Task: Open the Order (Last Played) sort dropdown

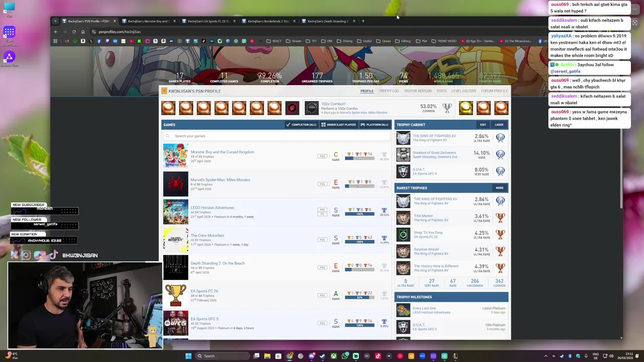Action: click(x=339, y=125)
